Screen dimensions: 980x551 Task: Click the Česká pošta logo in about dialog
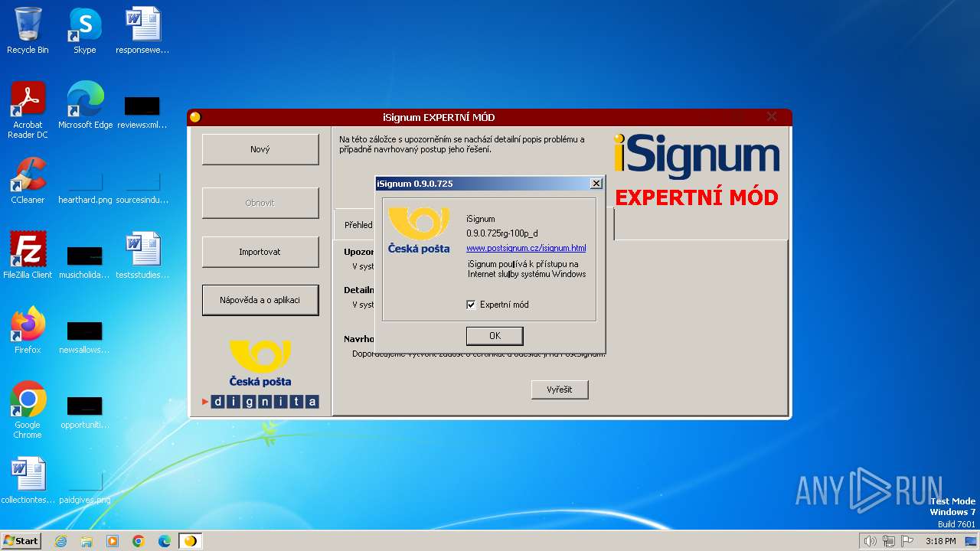(x=419, y=230)
